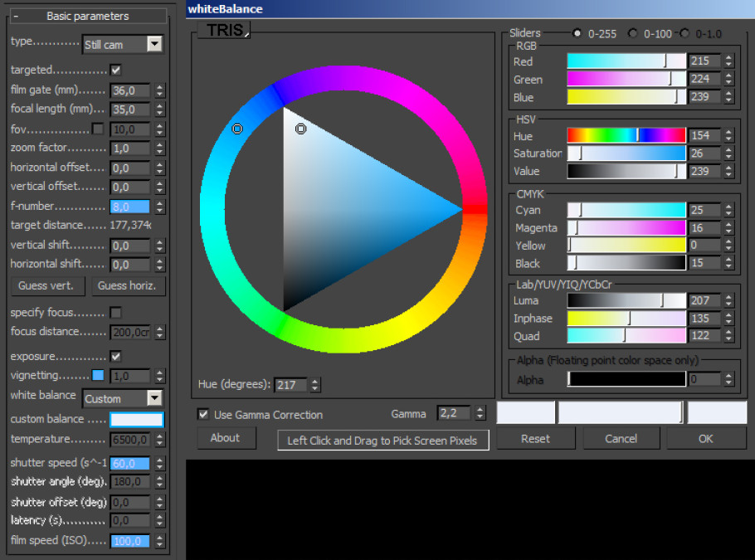
Task: Click the vertical shift spinner arrows
Action: pos(160,246)
